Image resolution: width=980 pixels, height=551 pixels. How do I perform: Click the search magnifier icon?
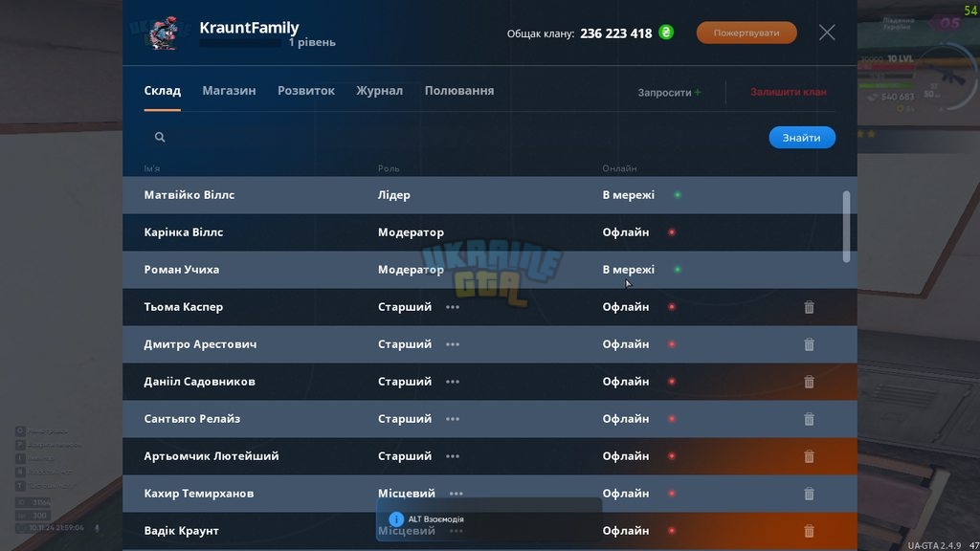tap(160, 137)
